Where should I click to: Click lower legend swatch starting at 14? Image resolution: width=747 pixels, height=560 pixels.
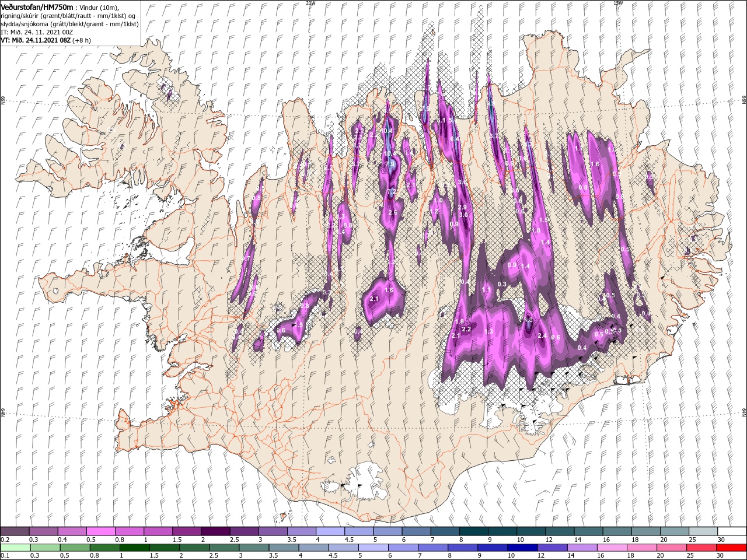pos(581,548)
